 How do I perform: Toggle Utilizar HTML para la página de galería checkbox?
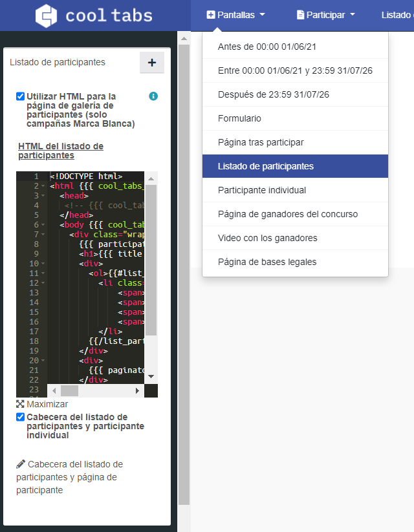[21, 96]
